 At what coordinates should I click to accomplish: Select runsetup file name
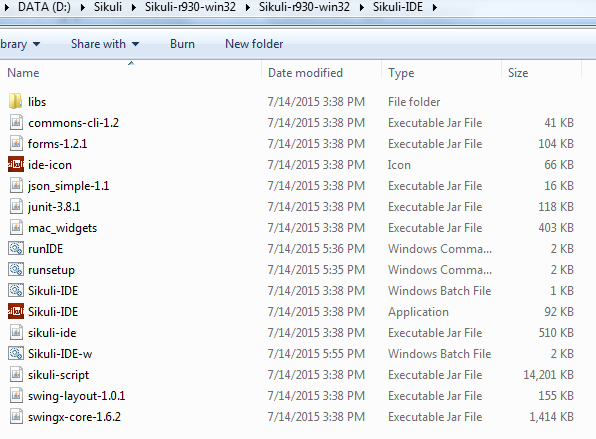pyautogui.click(x=51, y=270)
